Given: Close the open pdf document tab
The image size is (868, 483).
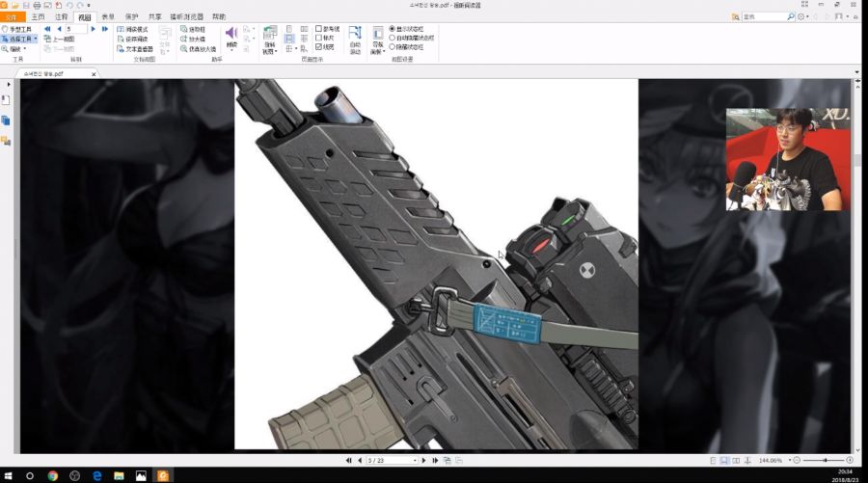Looking at the screenshot, I should click(x=94, y=73).
